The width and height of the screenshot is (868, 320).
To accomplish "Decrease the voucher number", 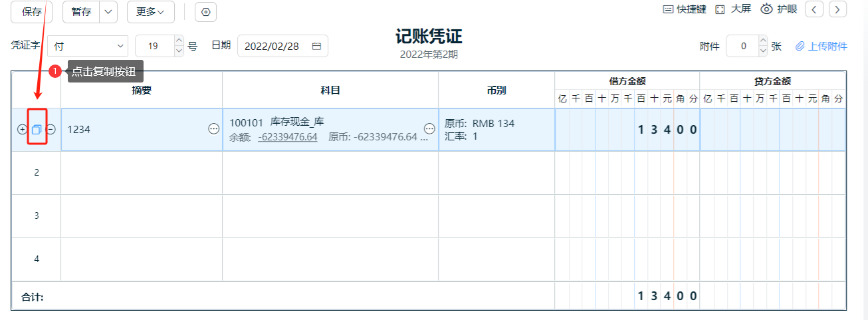I will pos(179,52).
